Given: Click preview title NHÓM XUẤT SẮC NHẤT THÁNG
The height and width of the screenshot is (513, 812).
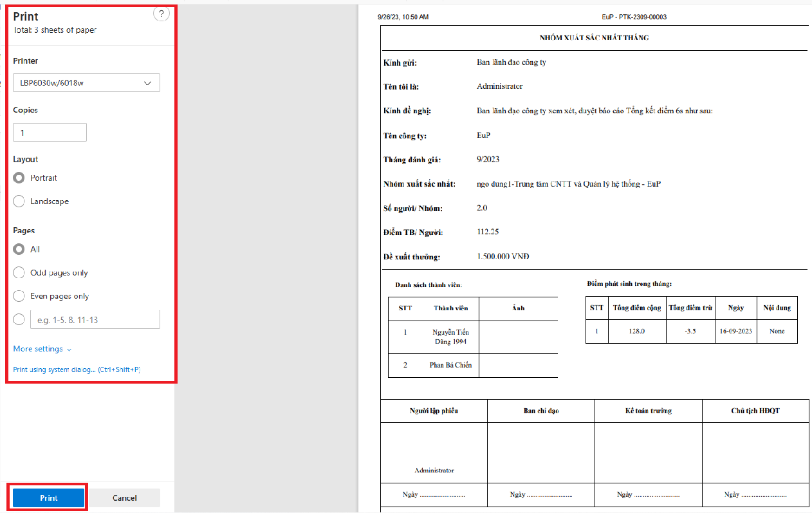Looking at the screenshot, I should [594, 38].
